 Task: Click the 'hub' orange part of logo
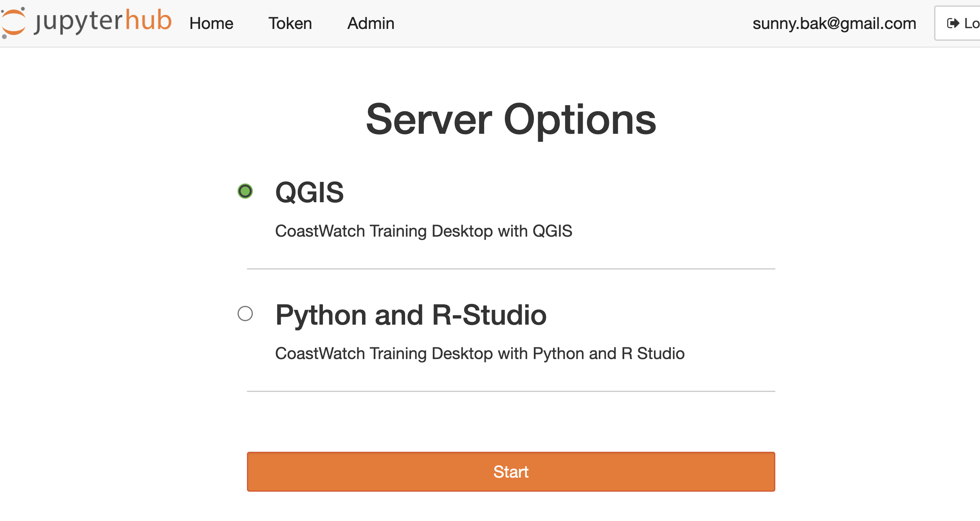click(x=148, y=20)
